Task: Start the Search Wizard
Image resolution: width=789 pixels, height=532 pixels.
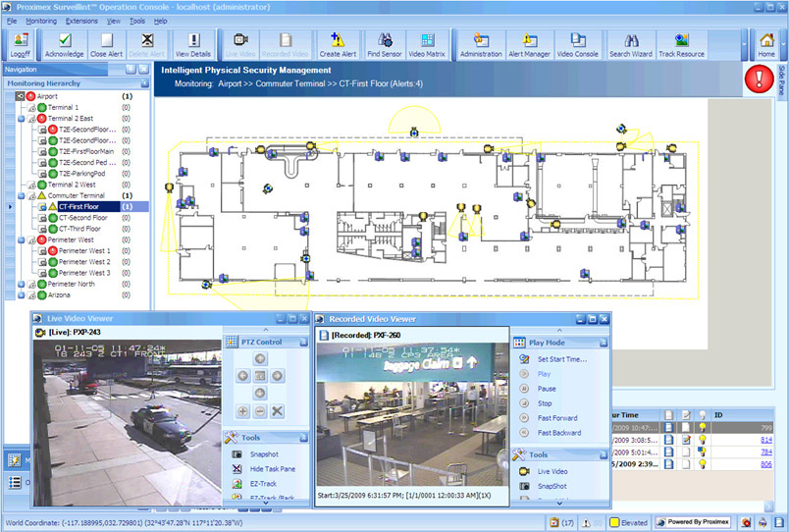Action: click(x=633, y=45)
